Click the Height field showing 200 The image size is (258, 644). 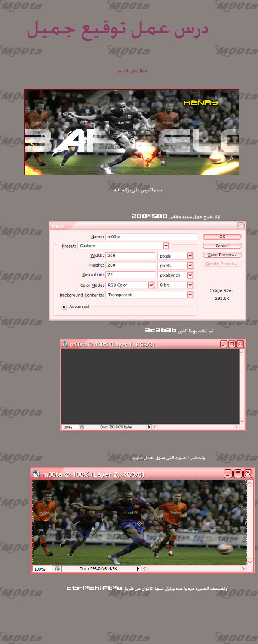coord(131,265)
